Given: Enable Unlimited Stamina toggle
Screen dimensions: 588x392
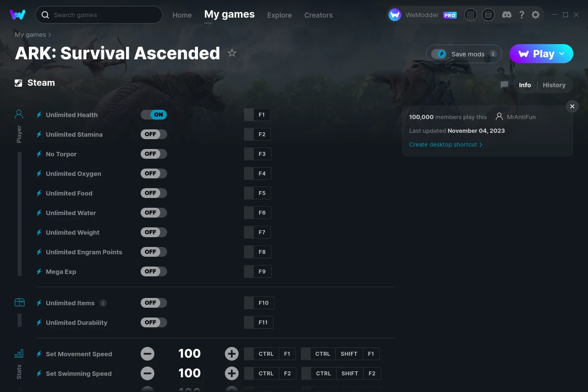Looking at the screenshot, I should [154, 134].
